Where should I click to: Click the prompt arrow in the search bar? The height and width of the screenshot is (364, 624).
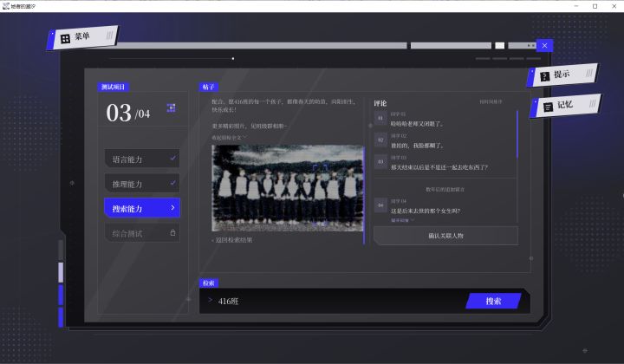[x=210, y=300]
